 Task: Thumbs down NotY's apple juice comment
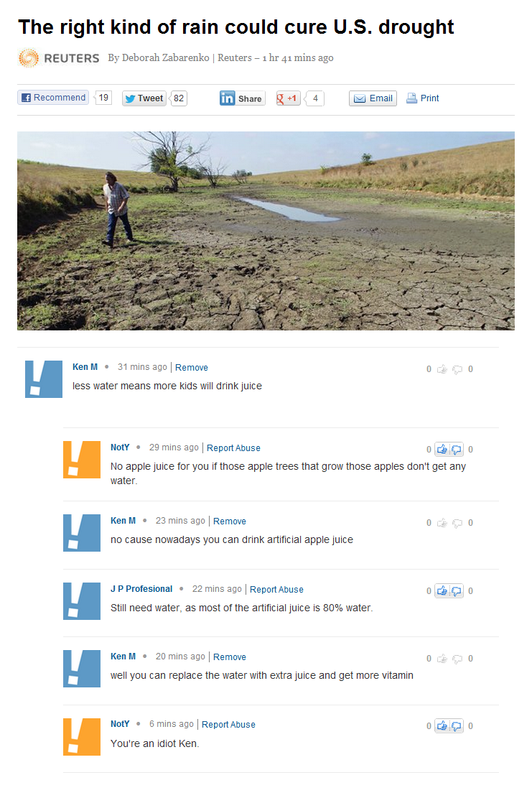tap(456, 449)
